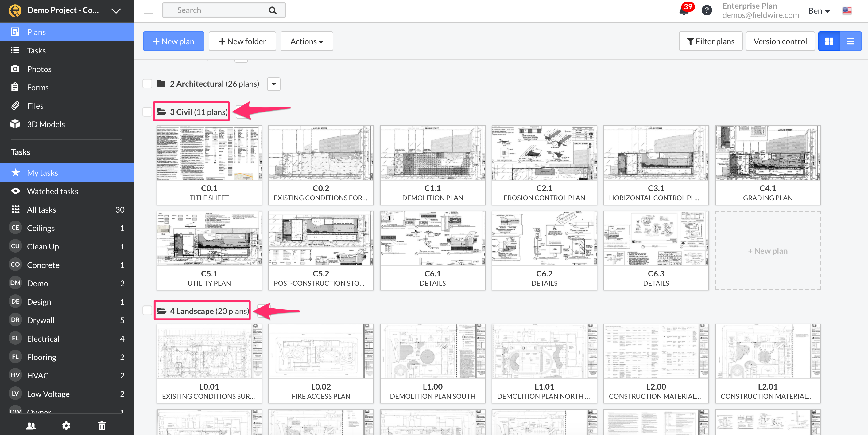The width and height of the screenshot is (868, 435).
Task: Open the Forms section
Action: click(x=38, y=87)
